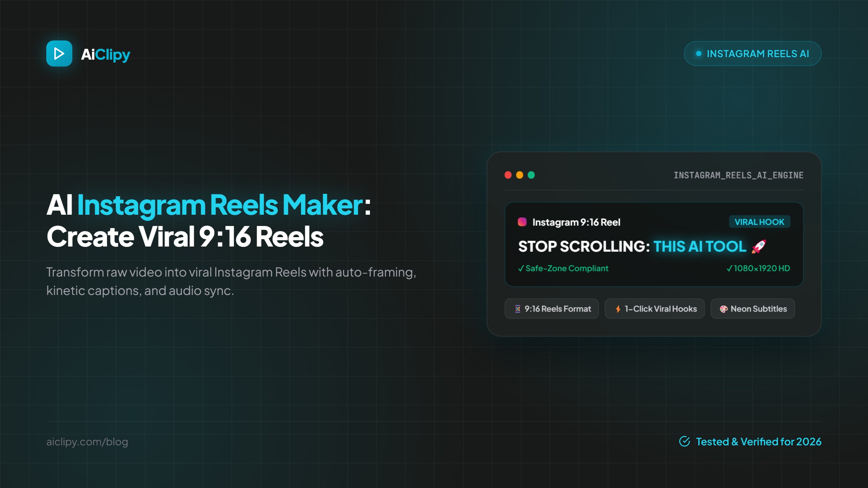Click the STOP SCROLLING headline text
The height and width of the screenshot is (488, 868).
click(x=584, y=247)
